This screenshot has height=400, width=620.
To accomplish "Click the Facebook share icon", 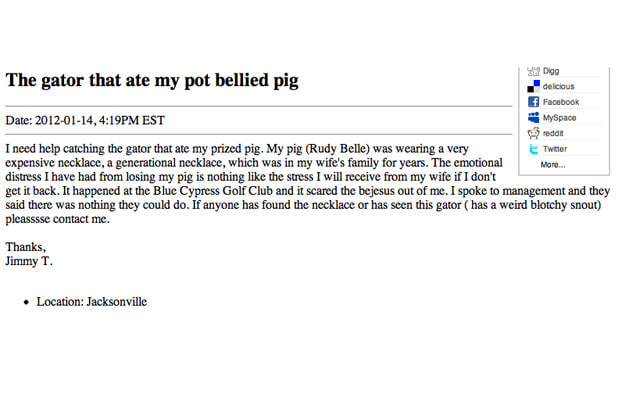I will [x=533, y=102].
